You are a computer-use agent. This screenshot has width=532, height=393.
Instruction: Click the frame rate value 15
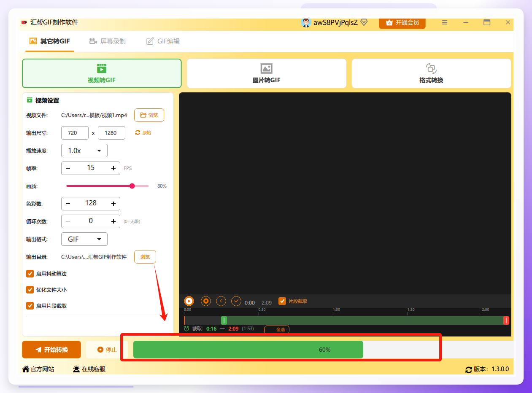91,168
